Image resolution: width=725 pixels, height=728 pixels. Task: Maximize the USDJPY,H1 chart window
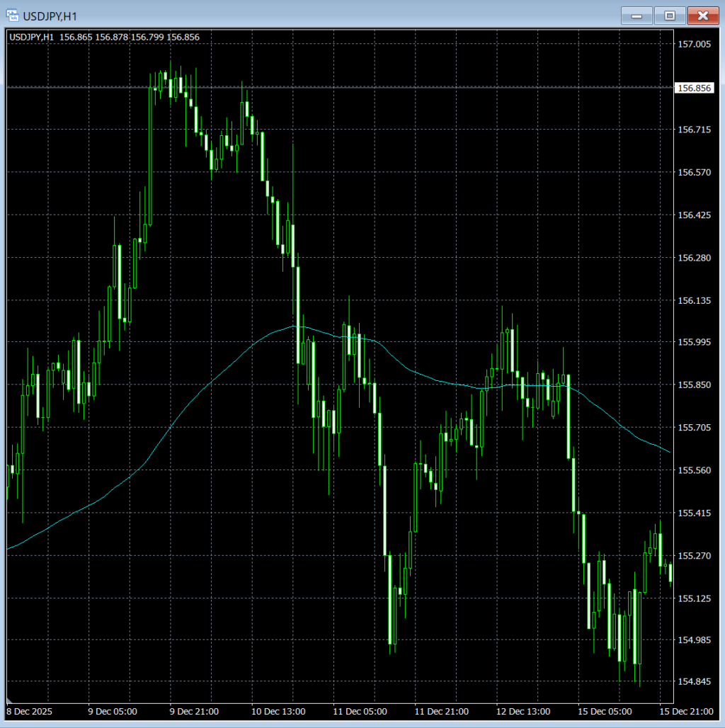670,16
